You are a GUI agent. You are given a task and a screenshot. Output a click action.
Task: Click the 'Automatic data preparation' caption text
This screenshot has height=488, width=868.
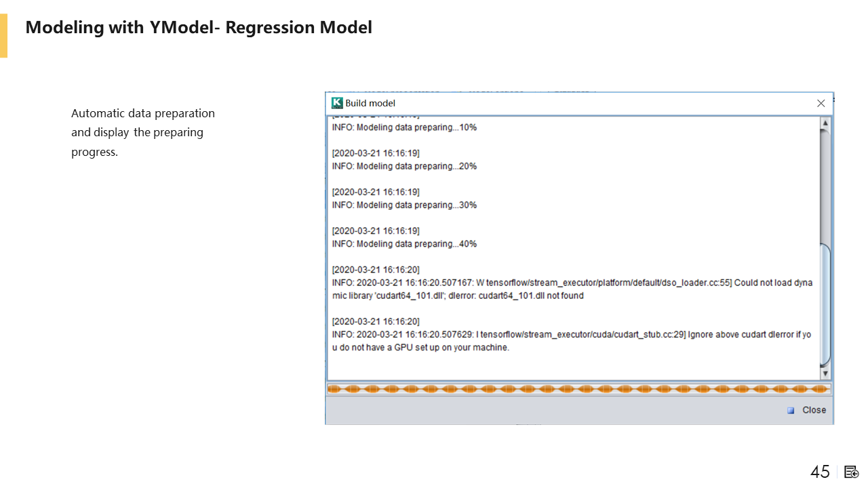(x=143, y=113)
